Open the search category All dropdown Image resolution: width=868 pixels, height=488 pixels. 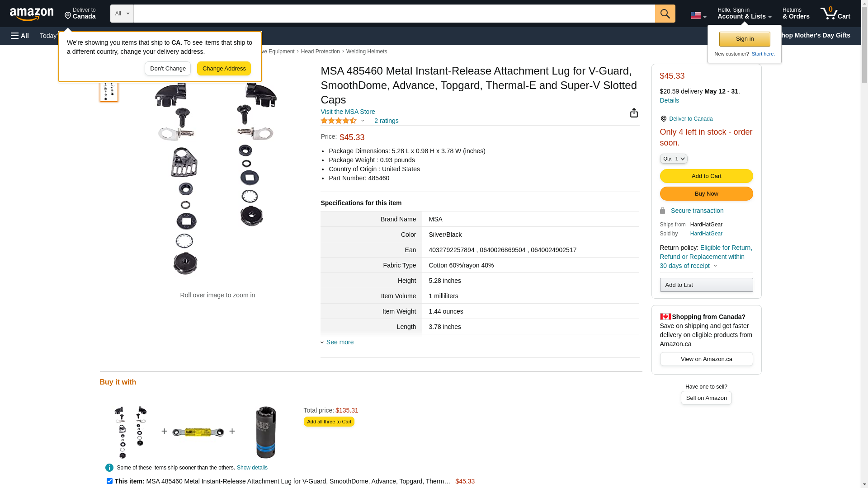[x=122, y=14]
